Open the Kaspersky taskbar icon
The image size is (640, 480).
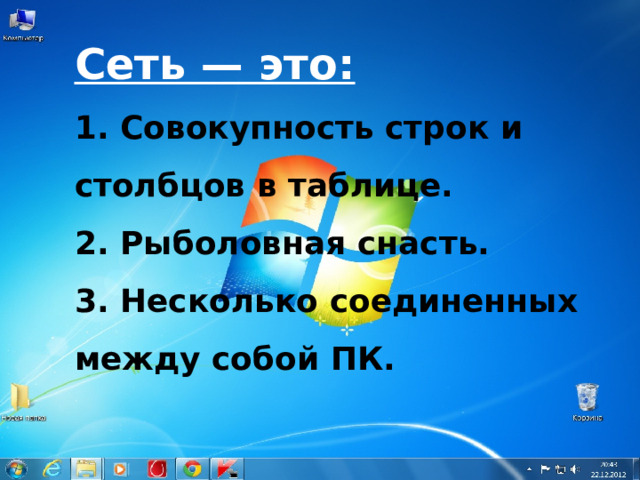(x=227, y=469)
